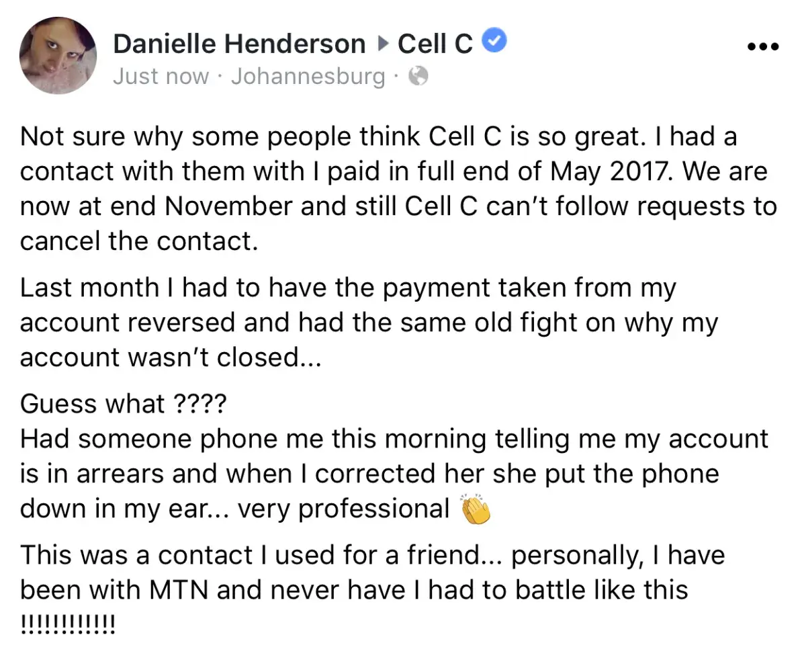Click the 'Just now' timestamp
The width and height of the screenshot is (802, 672).
[161, 77]
